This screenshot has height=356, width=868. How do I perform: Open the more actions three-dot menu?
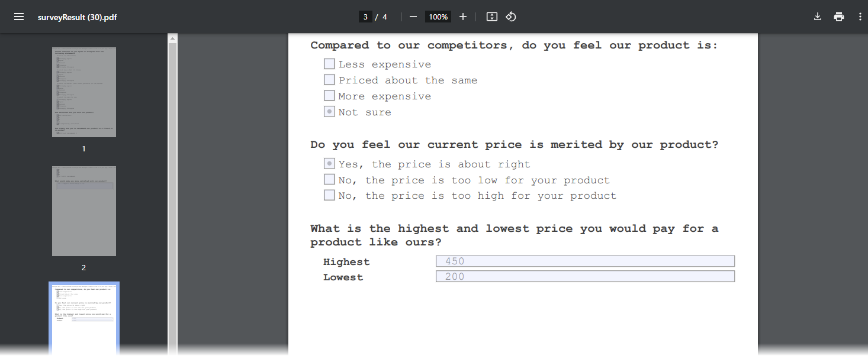pyautogui.click(x=860, y=17)
